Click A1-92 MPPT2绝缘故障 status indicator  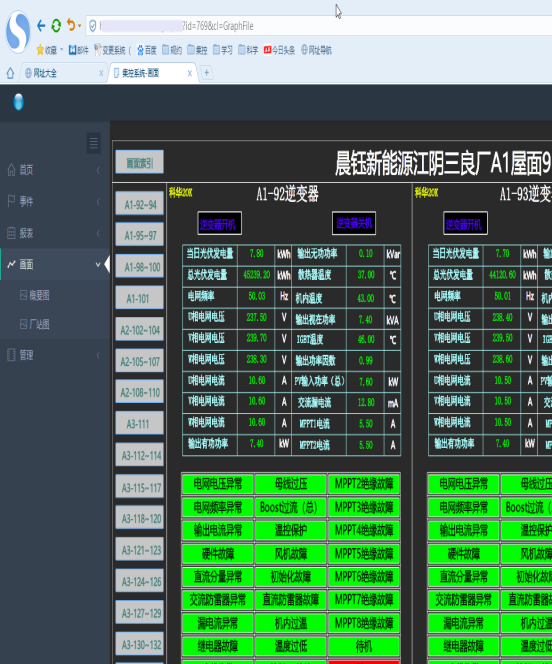point(364,484)
